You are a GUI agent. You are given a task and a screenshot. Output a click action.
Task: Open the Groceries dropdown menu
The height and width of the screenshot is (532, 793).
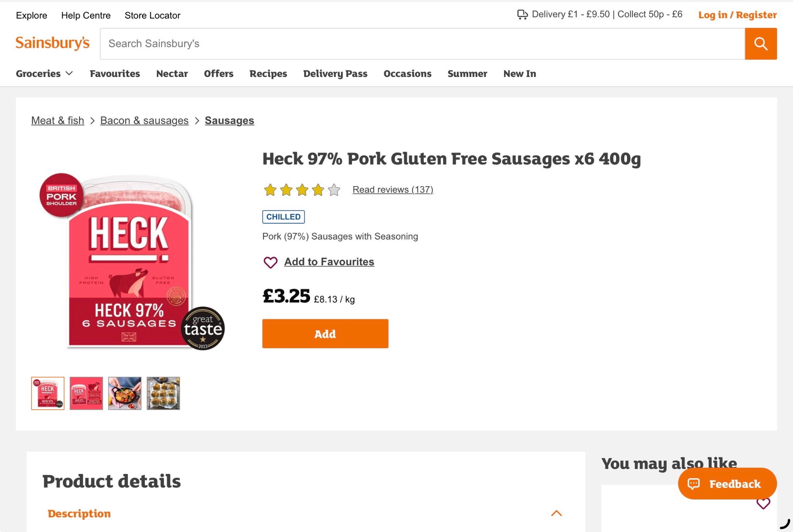[45, 74]
